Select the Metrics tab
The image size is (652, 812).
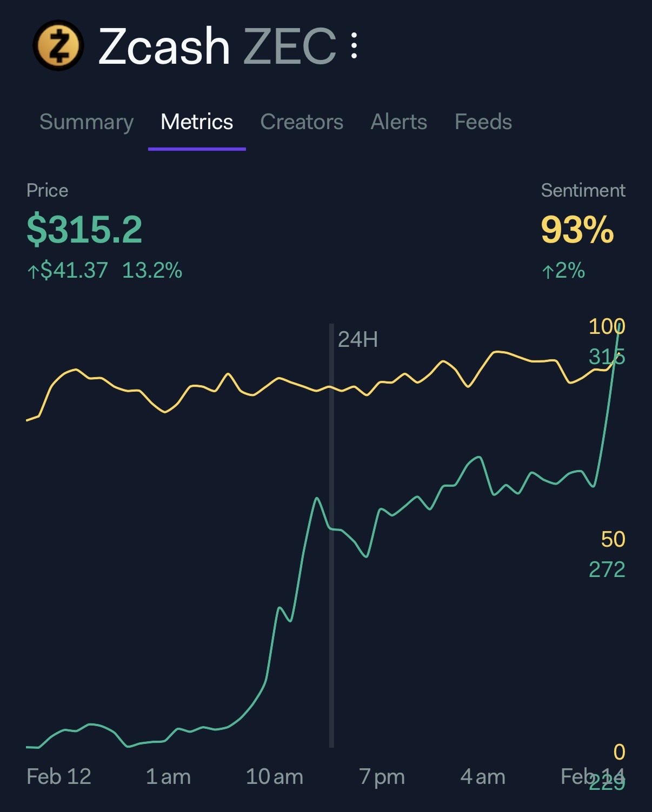pyautogui.click(x=197, y=122)
